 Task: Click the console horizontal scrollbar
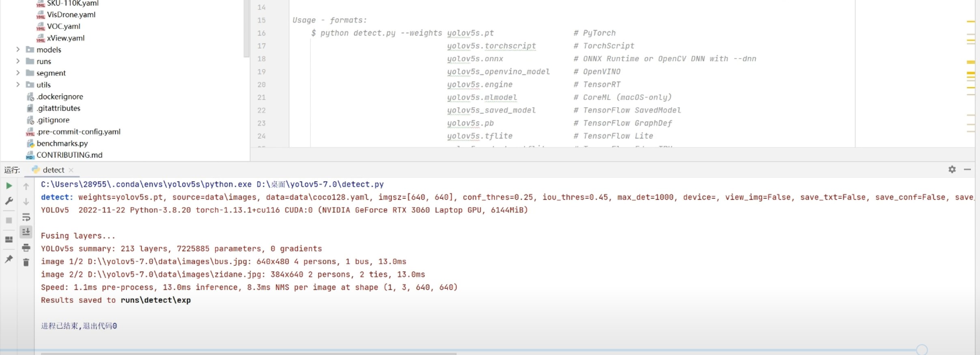coord(248,354)
